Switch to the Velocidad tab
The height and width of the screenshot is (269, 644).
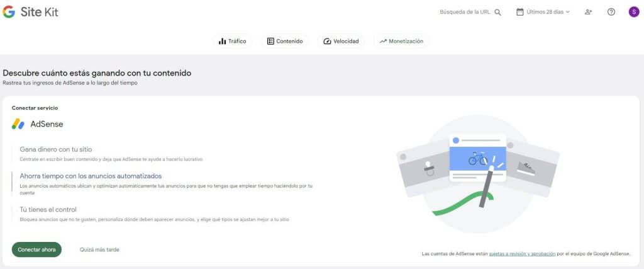[x=341, y=41]
